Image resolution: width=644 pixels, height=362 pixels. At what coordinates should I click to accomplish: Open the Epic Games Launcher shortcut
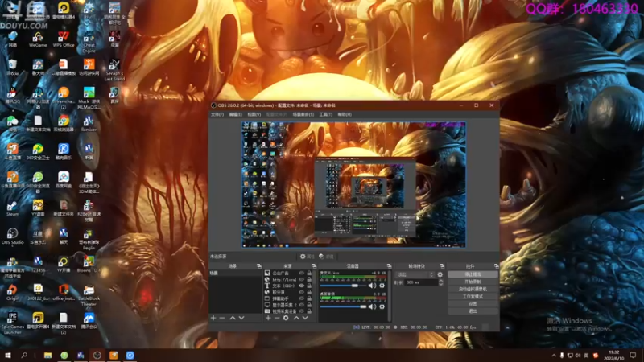click(12, 323)
